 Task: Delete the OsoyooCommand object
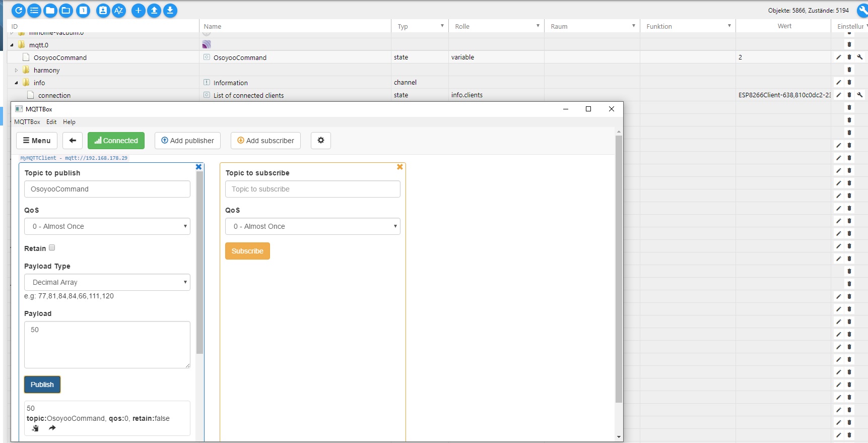849,57
